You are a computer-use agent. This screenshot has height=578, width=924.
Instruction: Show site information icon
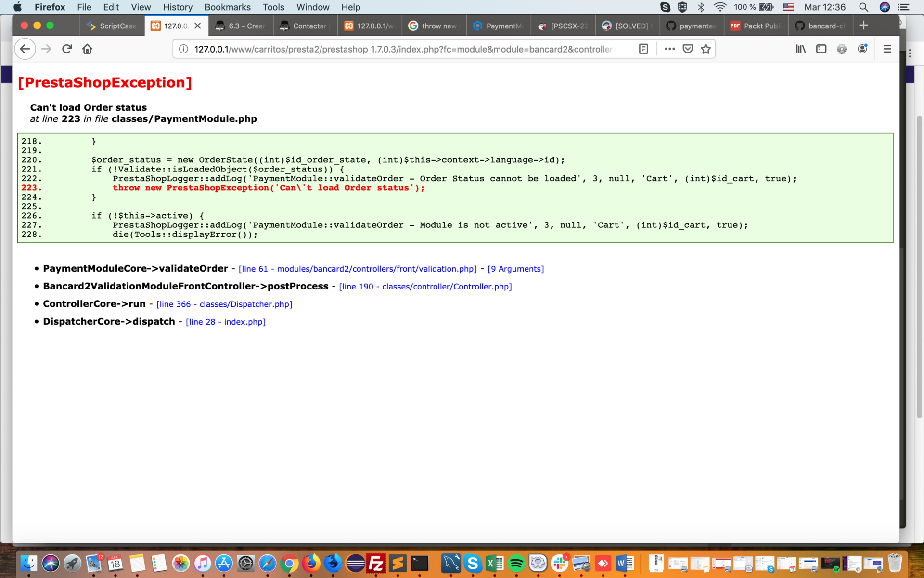(183, 49)
